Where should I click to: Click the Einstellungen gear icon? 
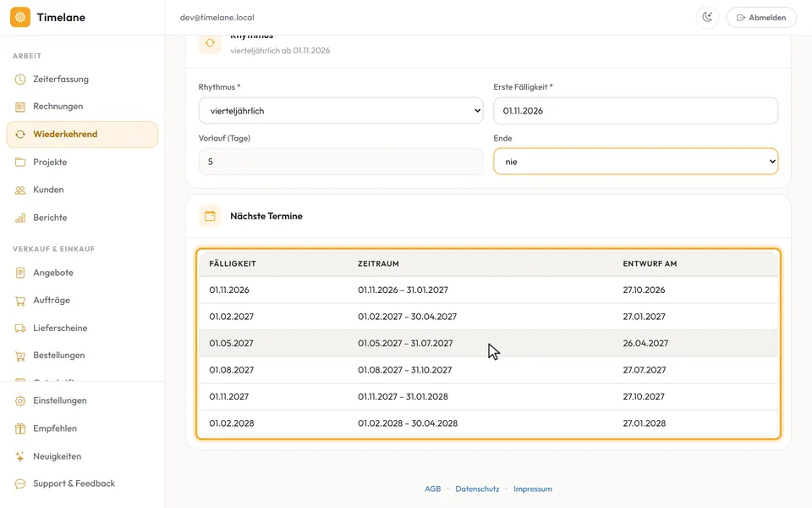(x=20, y=400)
